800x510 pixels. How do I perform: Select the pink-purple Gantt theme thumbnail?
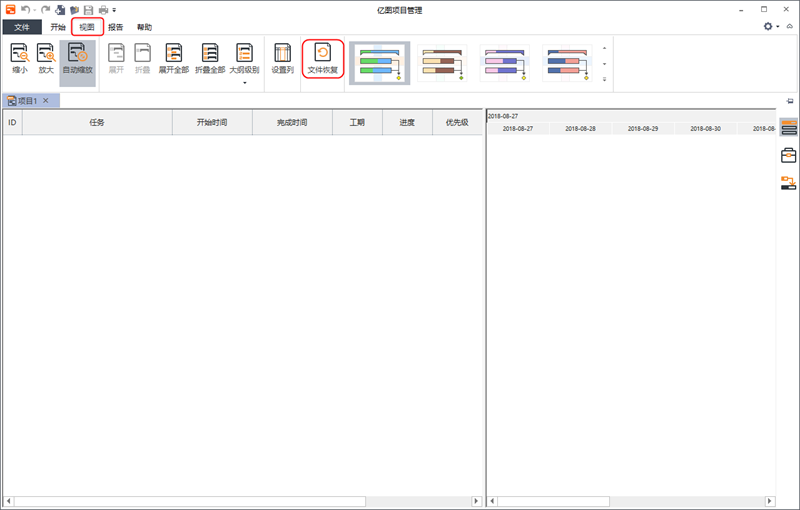[504, 63]
